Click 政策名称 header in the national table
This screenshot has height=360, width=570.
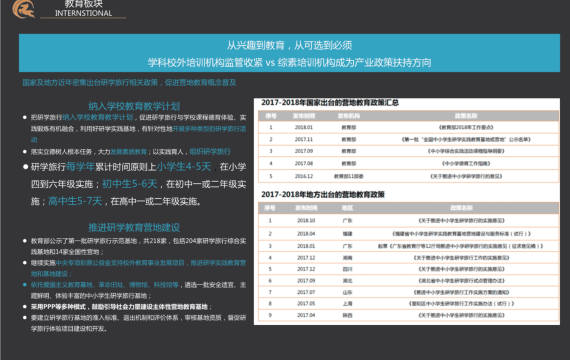[466, 116]
